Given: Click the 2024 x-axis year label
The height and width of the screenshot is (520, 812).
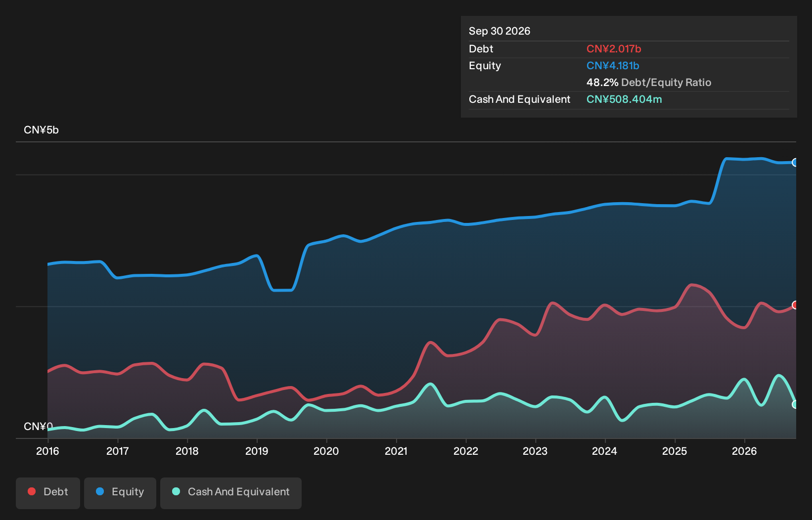Looking at the screenshot, I should 605,451.
